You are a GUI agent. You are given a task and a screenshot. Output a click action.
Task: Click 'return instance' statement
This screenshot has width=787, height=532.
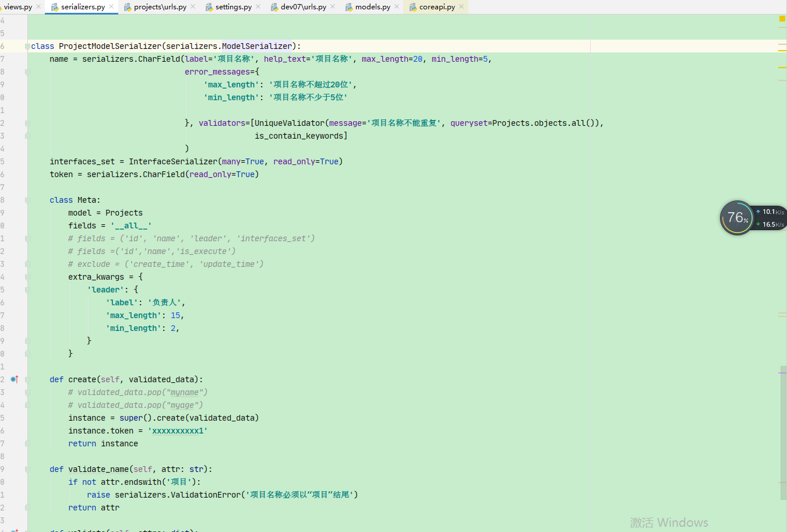coord(103,443)
